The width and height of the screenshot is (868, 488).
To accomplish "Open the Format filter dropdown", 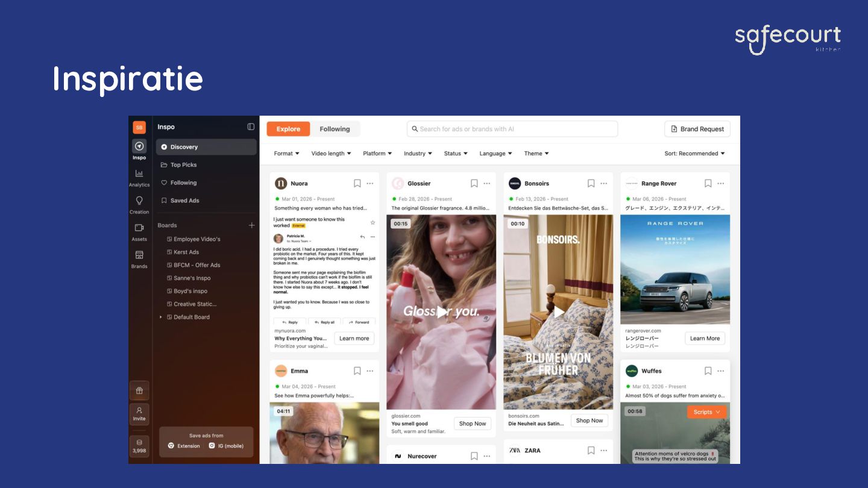I will pos(286,154).
